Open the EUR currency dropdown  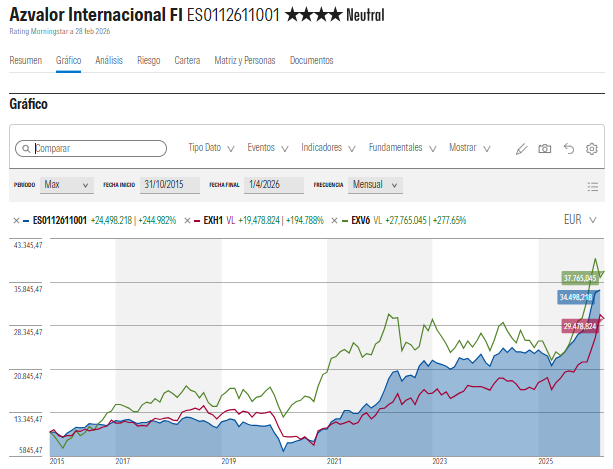click(581, 220)
